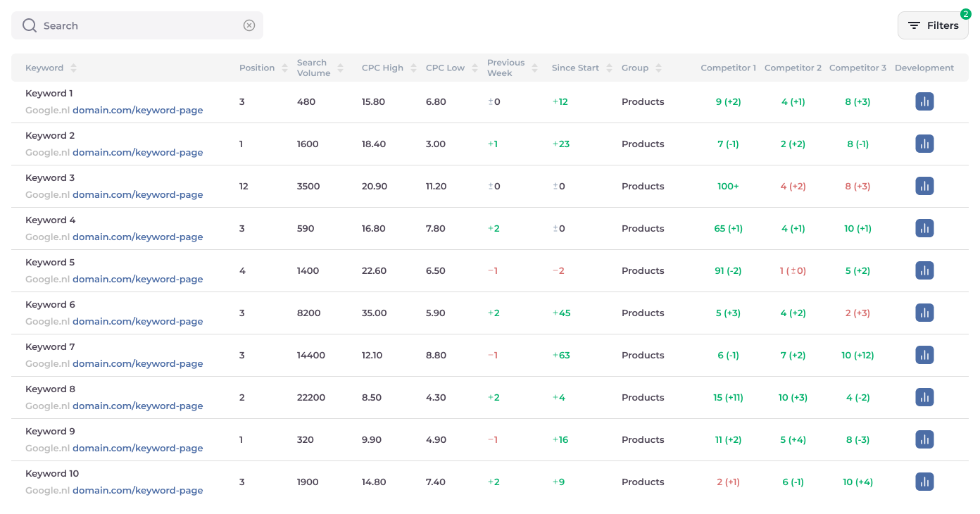Open Keyword 8 domain.com/keyword-page link

click(x=137, y=406)
